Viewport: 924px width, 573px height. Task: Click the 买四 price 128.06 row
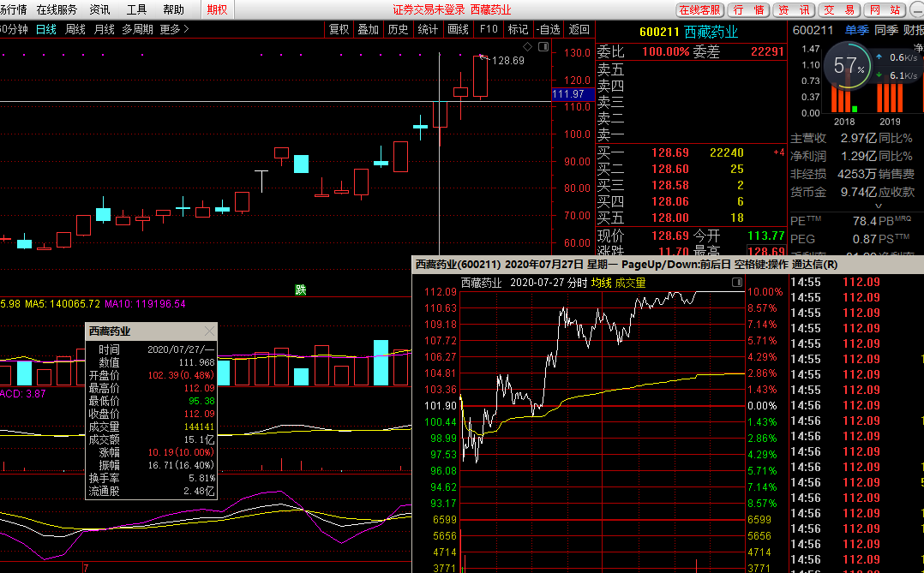(x=691, y=201)
